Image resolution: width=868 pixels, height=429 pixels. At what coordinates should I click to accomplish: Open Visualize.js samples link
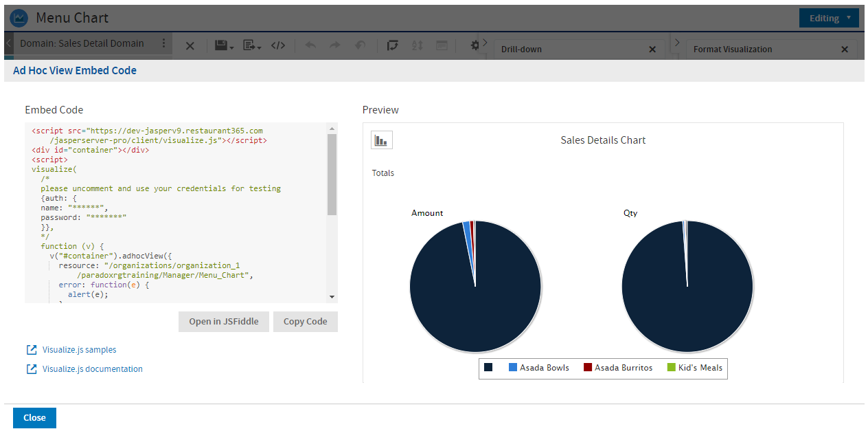[80, 350]
